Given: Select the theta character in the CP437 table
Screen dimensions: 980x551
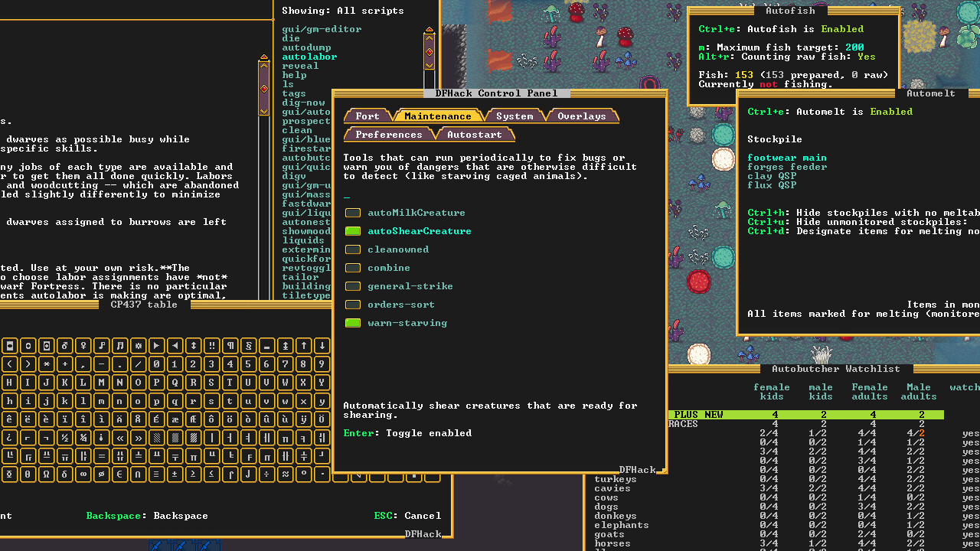Looking at the screenshot, I should (28, 474).
